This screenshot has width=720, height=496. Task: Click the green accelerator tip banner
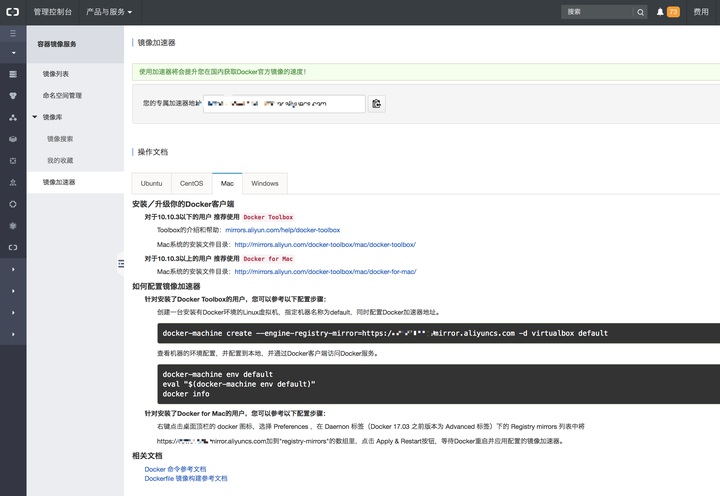426,72
